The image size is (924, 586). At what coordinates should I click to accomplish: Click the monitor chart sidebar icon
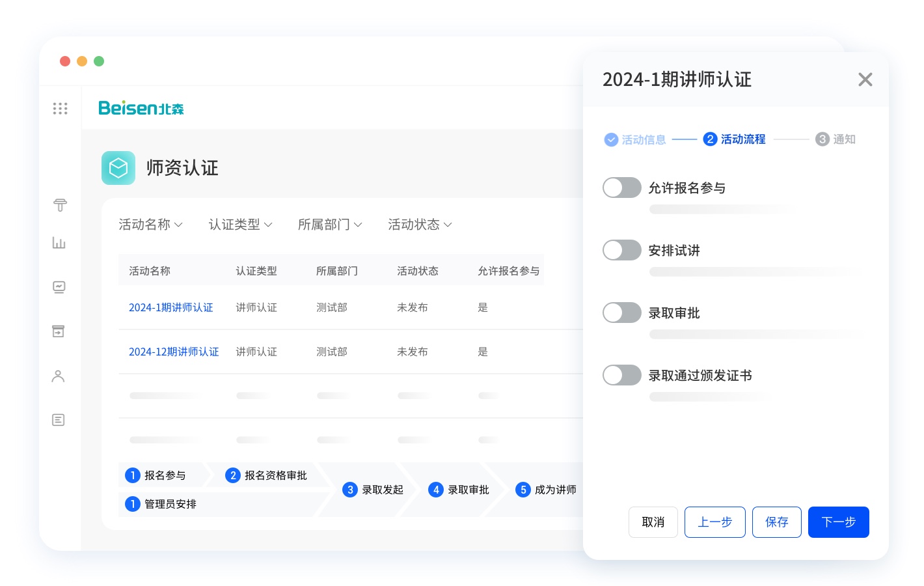pyautogui.click(x=59, y=287)
